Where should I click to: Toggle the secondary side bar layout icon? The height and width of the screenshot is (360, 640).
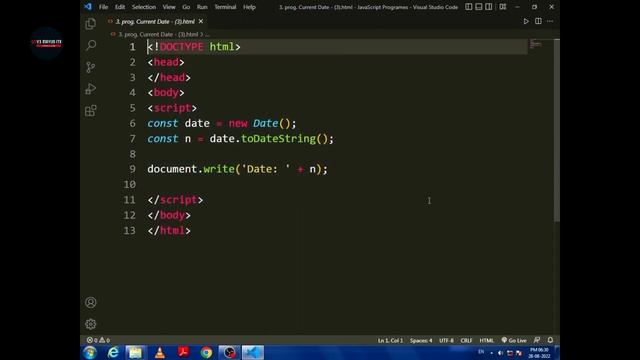[x=489, y=7]
